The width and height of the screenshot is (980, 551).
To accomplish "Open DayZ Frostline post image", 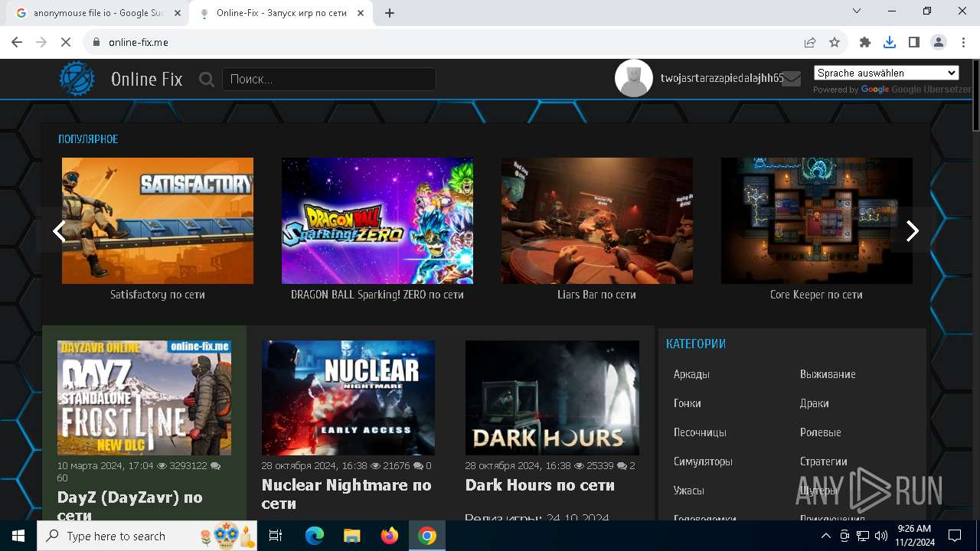I will pos(144,398).
